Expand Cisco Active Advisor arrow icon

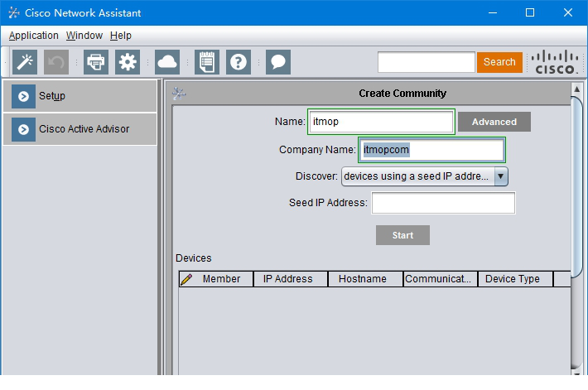click(x=23, y=129)
